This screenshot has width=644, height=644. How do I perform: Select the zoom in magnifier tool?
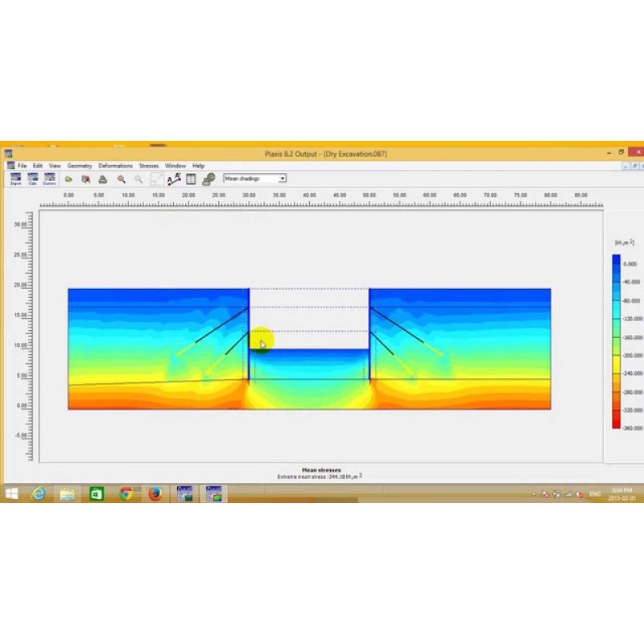point(122,179)
